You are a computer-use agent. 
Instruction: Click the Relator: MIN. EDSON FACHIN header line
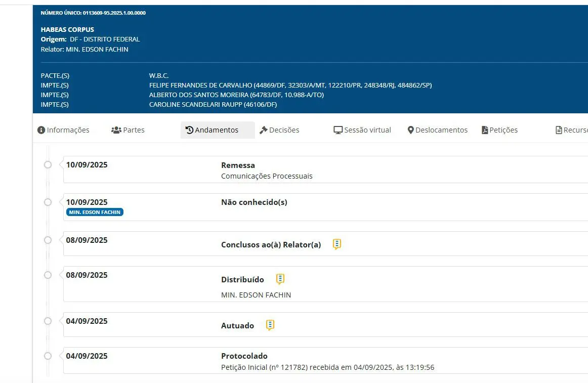(85, 49)
